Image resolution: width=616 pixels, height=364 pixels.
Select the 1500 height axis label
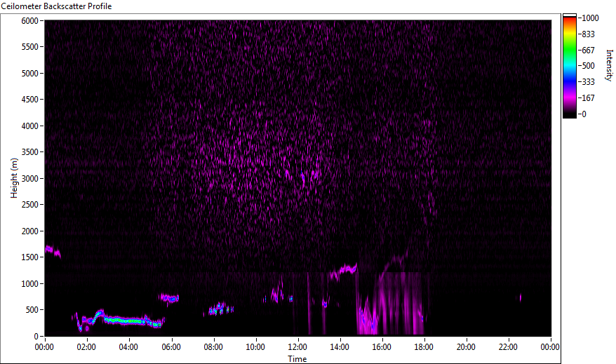click(30, 257)
